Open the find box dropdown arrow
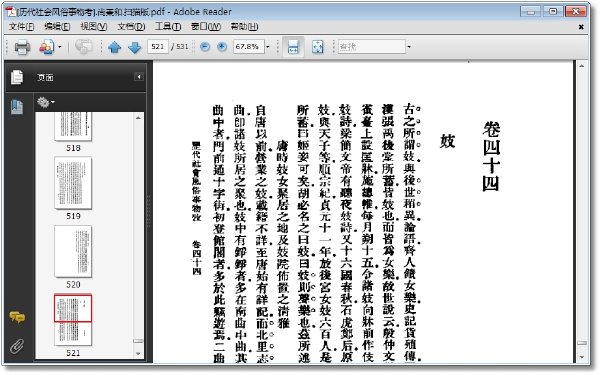This screenshot has width=600, height=375. [409, 47]
